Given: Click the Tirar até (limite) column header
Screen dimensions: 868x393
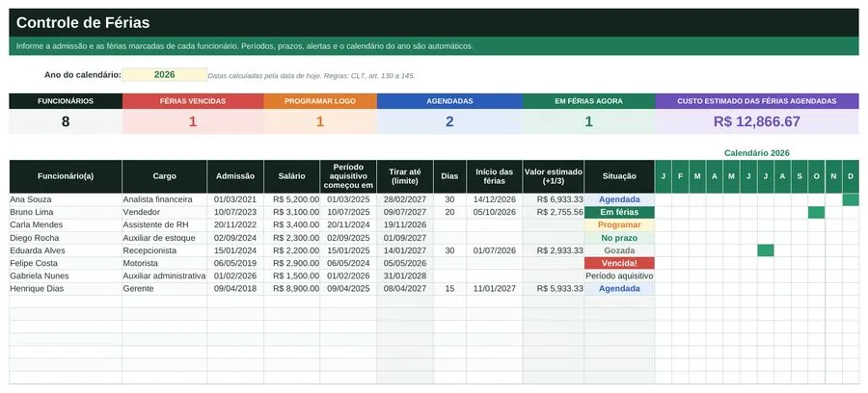Looking at the screenshot, I should click(x=405, y=176).
